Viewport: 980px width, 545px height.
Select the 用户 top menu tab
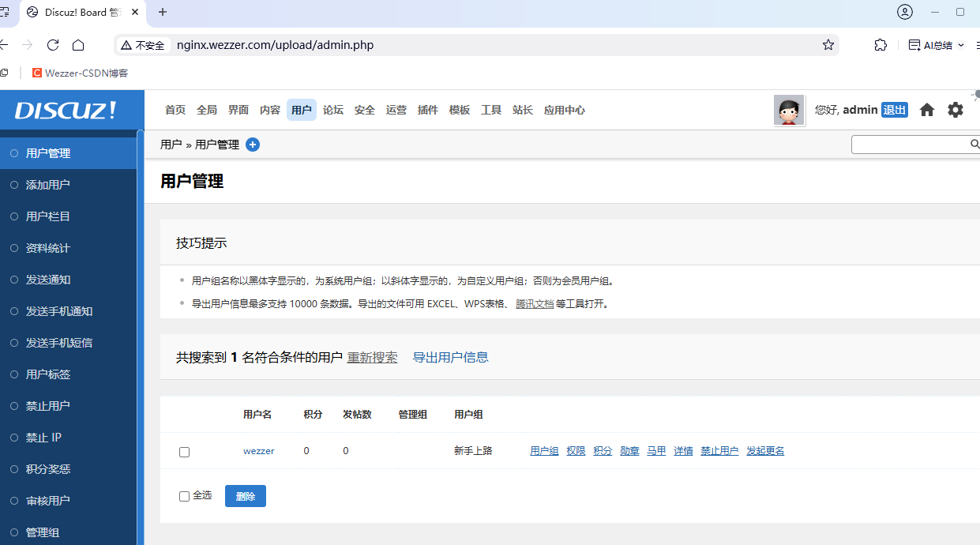point(302,110)
